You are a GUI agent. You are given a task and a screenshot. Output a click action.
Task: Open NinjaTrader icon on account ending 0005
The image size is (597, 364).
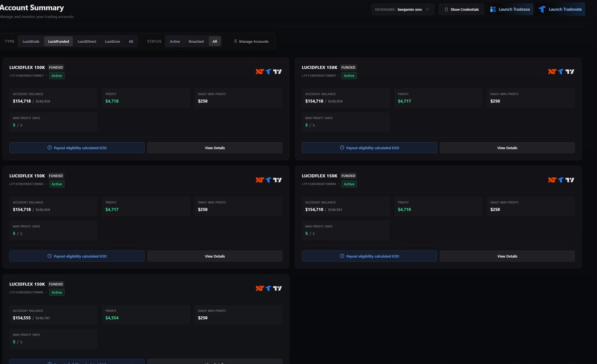tap(552, 72)
